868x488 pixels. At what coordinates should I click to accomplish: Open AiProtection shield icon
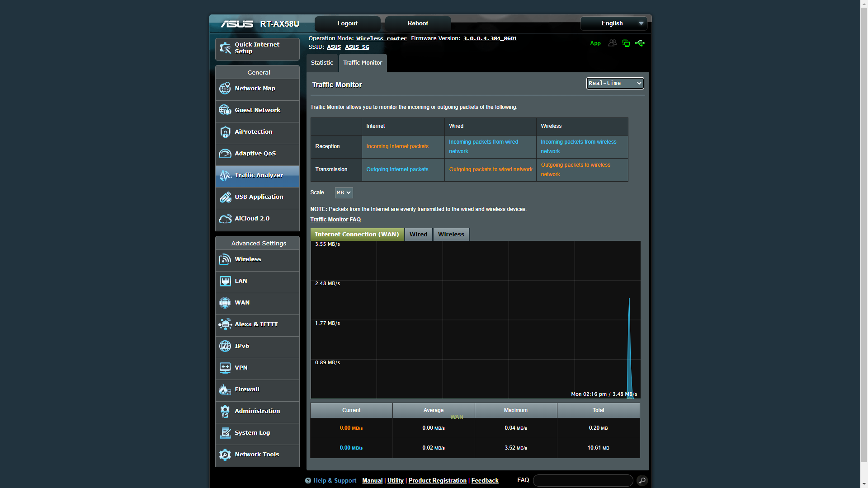(225, 132)
